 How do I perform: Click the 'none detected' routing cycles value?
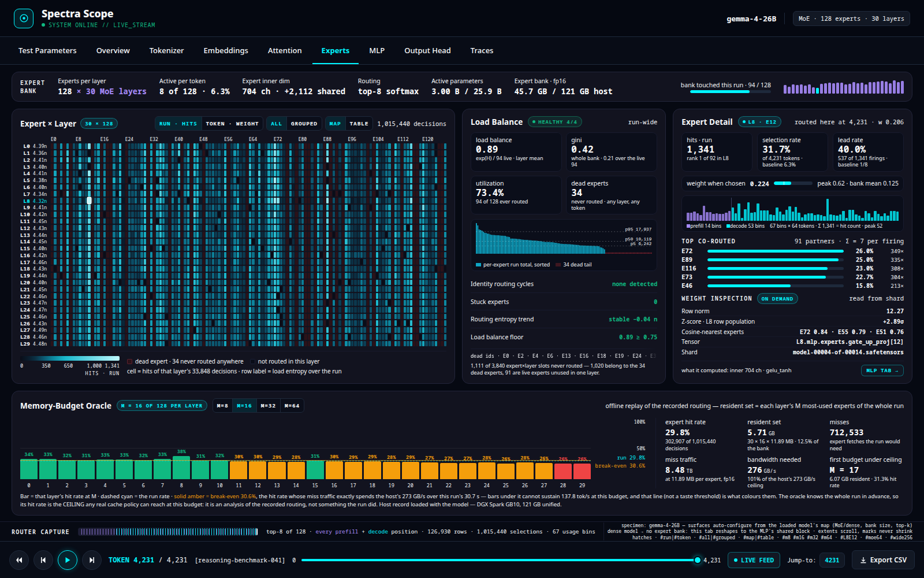point(635,284)
